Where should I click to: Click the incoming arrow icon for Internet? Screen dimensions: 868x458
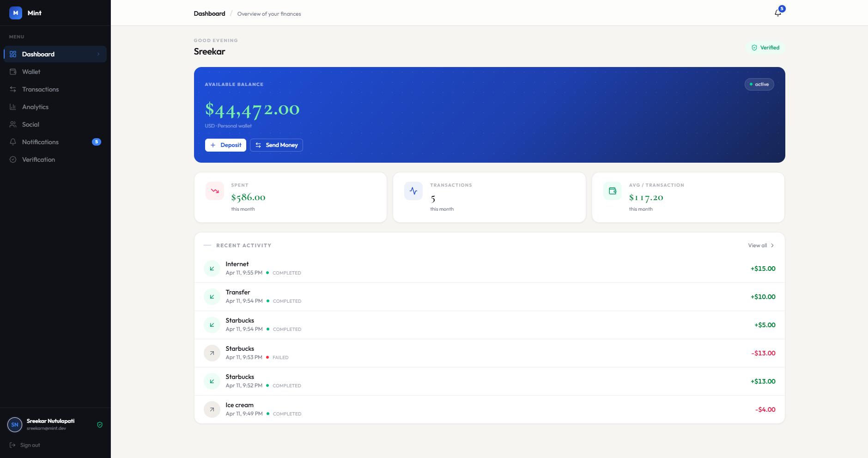(212, 269)
